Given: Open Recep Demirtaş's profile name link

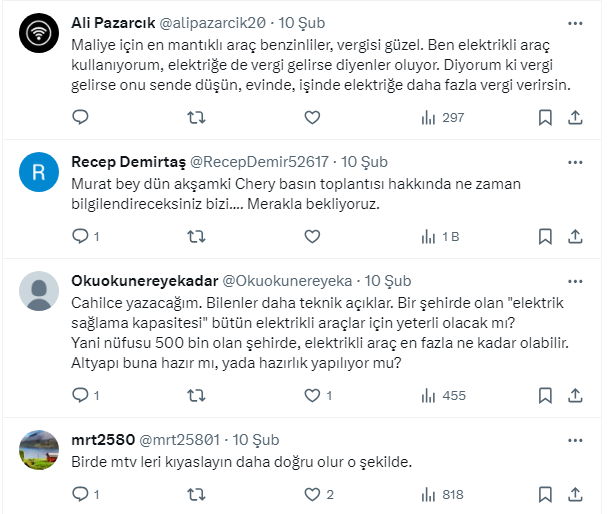Looking at the screenshot, I should [128, 162].
